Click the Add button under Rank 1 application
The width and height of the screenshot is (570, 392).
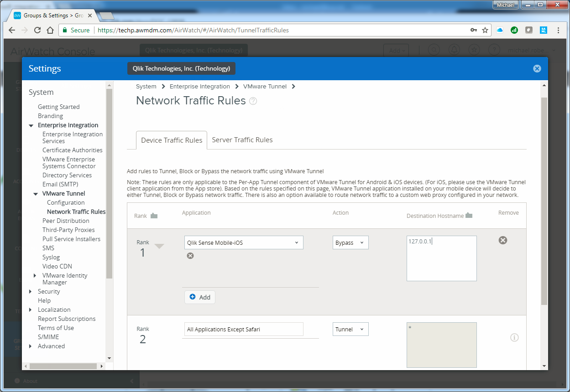200,297
